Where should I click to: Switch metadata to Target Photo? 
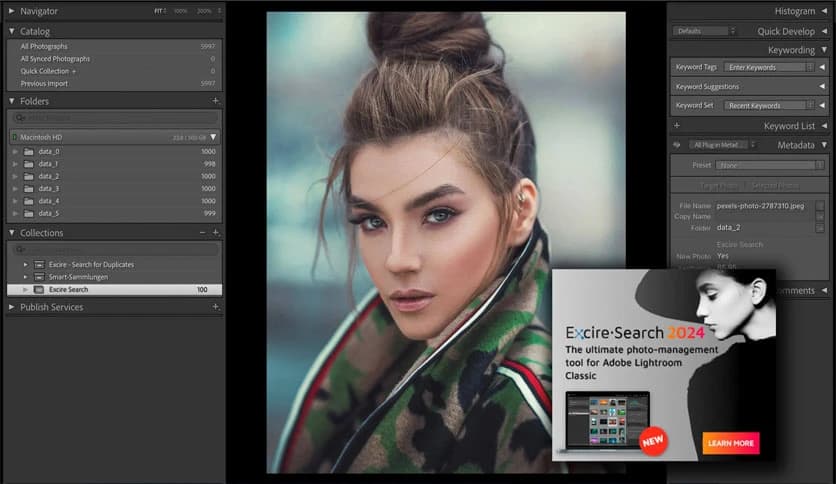tap(719, 186)
